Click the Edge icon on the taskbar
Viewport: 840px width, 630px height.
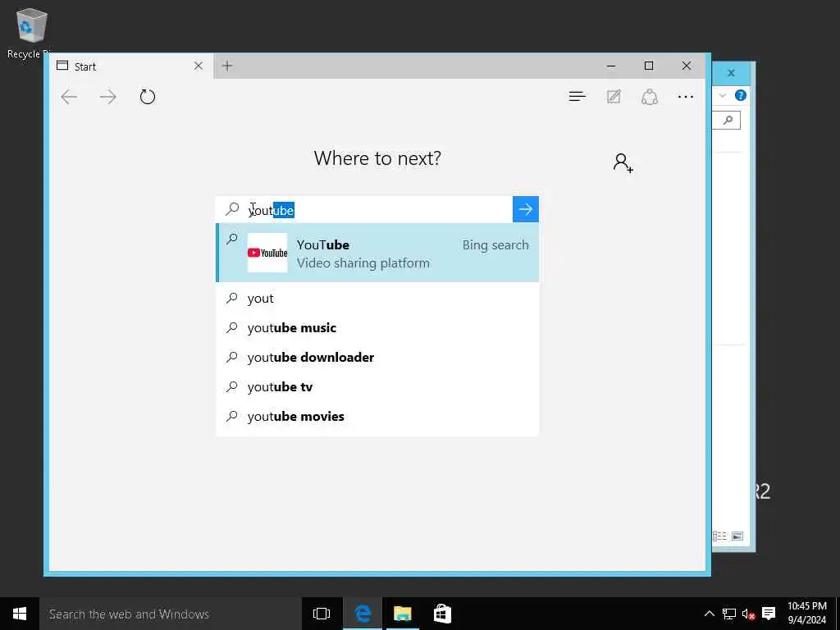click(x=363, y=614)
